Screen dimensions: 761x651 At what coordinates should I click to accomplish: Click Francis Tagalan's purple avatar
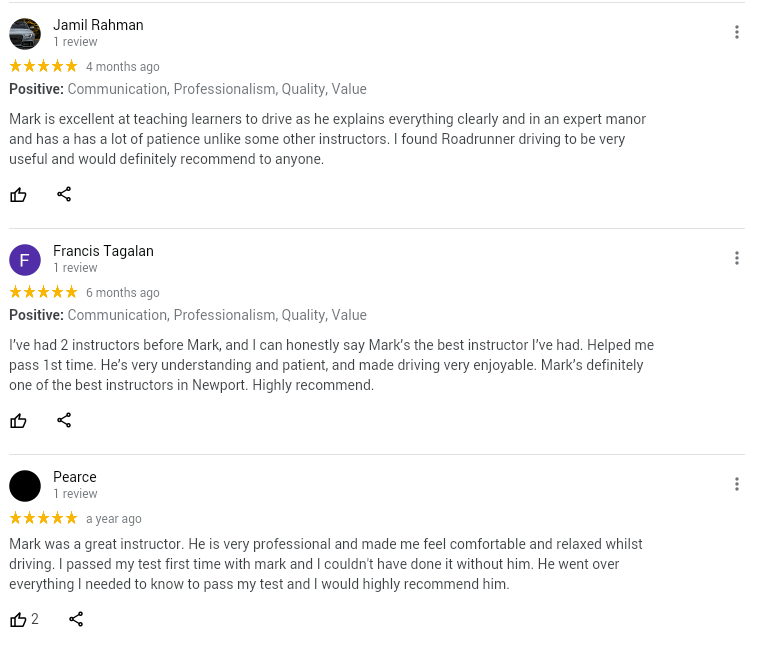(25, 260)
